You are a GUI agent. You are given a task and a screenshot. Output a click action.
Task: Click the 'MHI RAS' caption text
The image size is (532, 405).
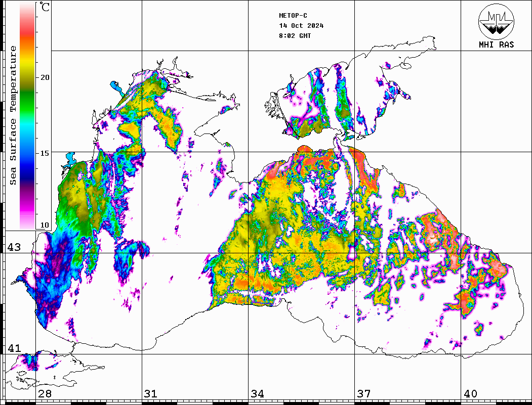(x=496, y=44)
